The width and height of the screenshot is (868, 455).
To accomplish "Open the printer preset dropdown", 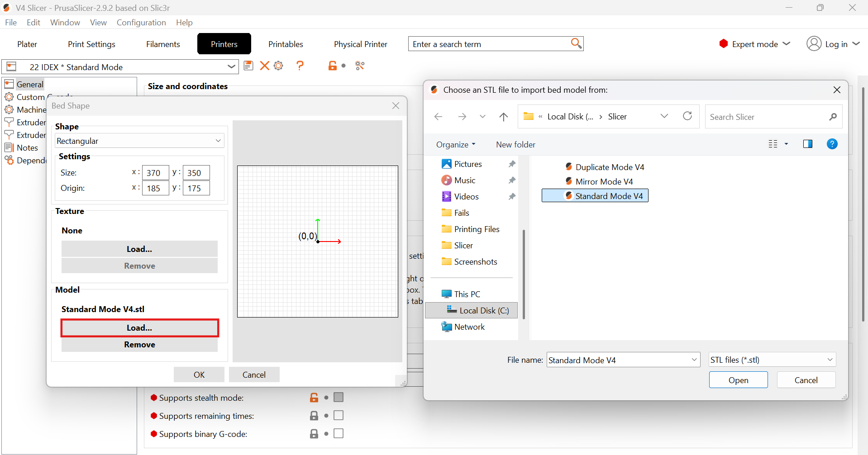I will [x=231, y=67].
